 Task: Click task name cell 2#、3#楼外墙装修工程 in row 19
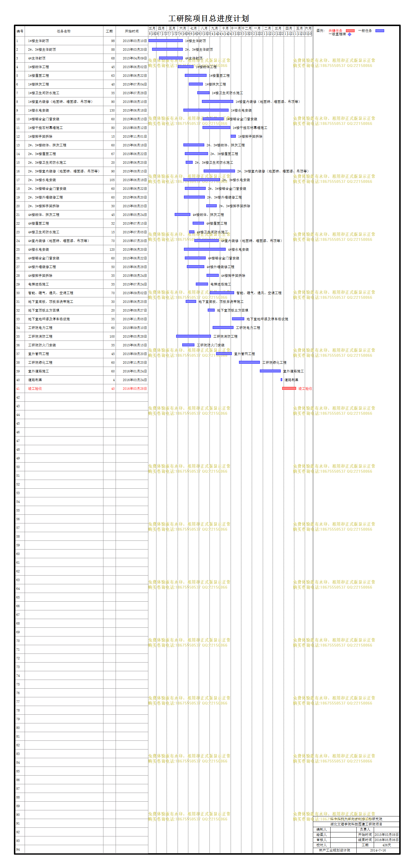click(x=64, y=197)
